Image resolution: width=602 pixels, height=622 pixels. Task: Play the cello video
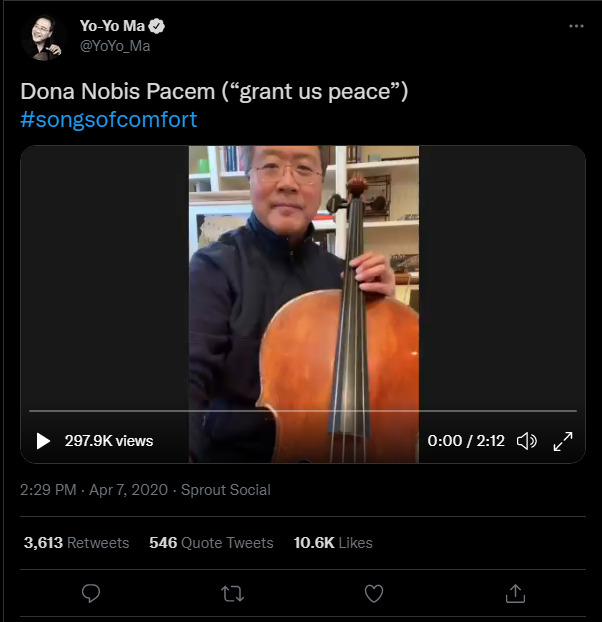click(x=43, y=440)
